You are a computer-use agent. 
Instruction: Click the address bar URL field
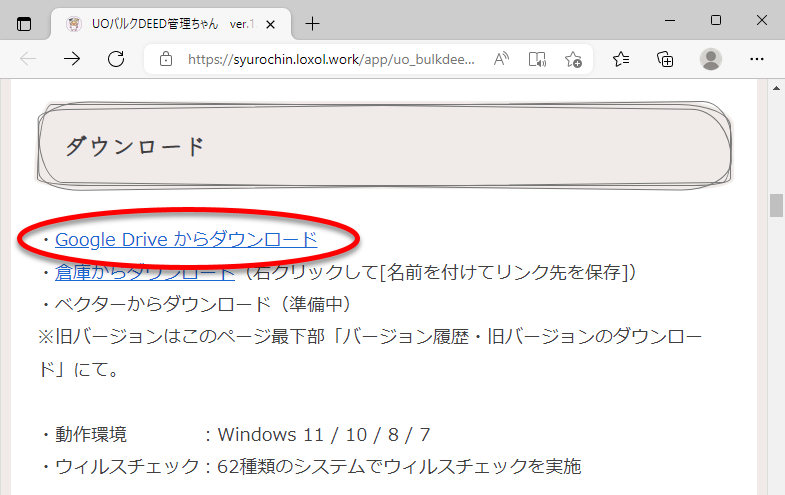click(x=330, y=59)
